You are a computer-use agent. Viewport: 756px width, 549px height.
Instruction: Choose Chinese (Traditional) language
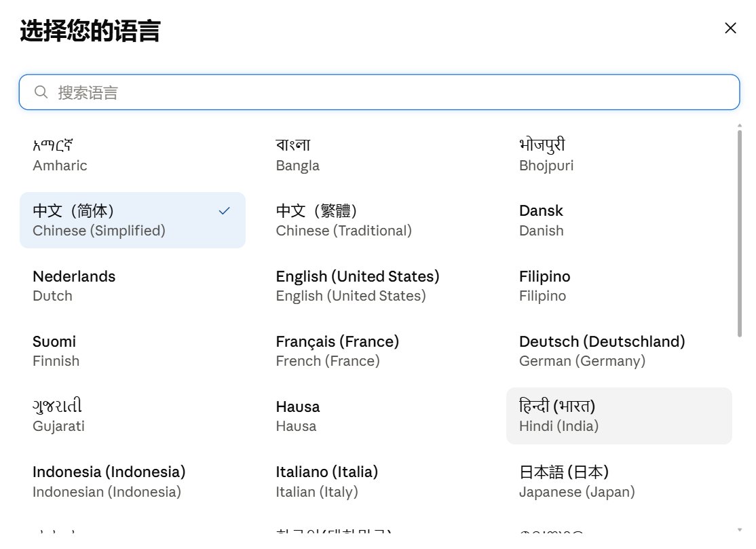375,221
